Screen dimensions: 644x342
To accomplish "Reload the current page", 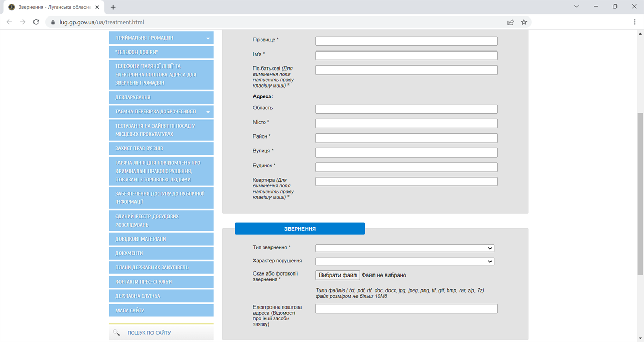I will 36,22.
